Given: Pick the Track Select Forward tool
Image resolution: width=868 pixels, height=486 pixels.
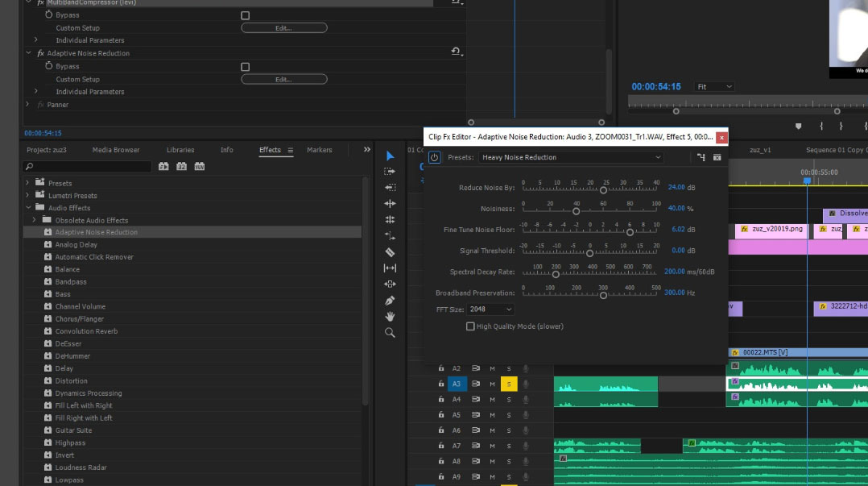Looking at the screenshot, I should [390, 172].
